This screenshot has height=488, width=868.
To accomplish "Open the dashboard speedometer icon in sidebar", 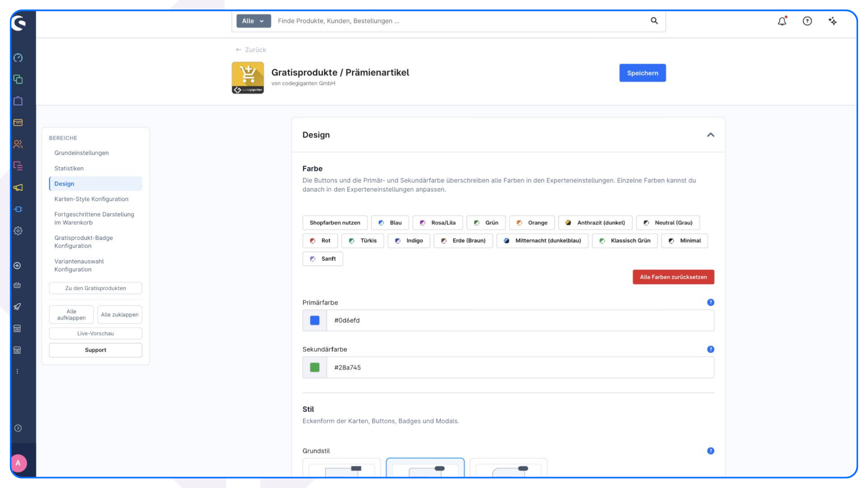I will [x=18, y=58].
